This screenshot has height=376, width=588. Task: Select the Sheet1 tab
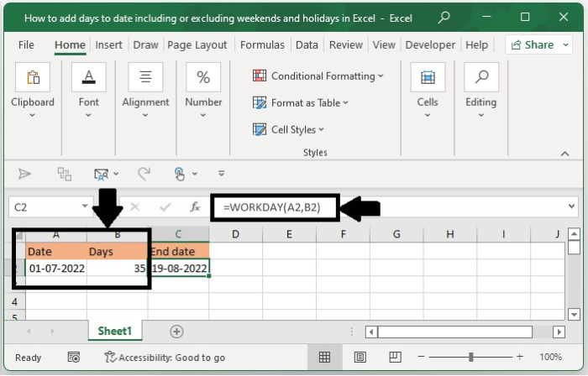(115, 332)
